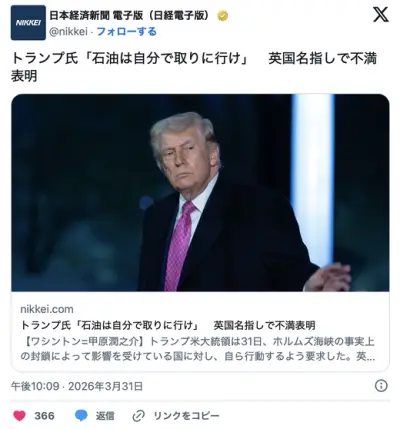Image resolution: width=400 pixels, height=429 pixels.
Task: Open the X logo icon
Action: click(x=381, y=14)
